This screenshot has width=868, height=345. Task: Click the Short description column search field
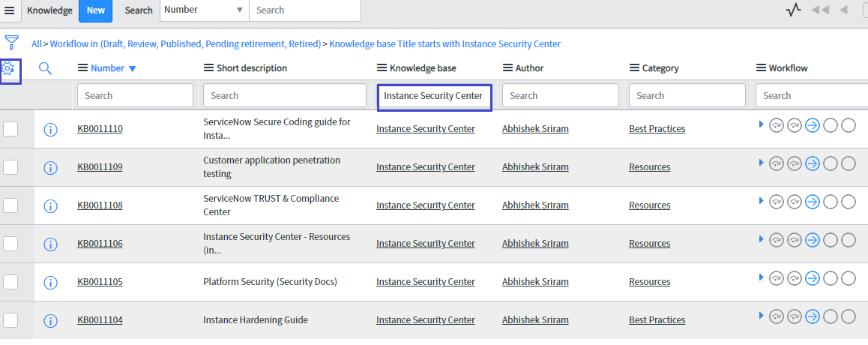(285, 95)
